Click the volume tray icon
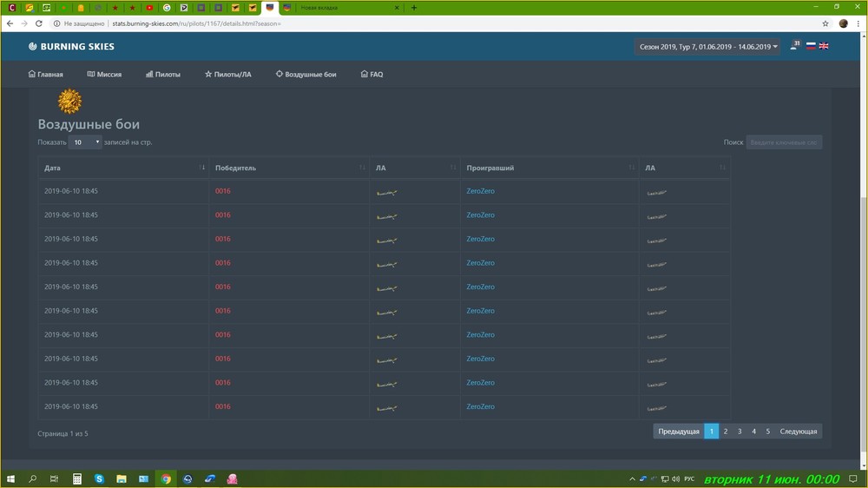The height and width of the screenshot is (488, 868). pos(676,479)
